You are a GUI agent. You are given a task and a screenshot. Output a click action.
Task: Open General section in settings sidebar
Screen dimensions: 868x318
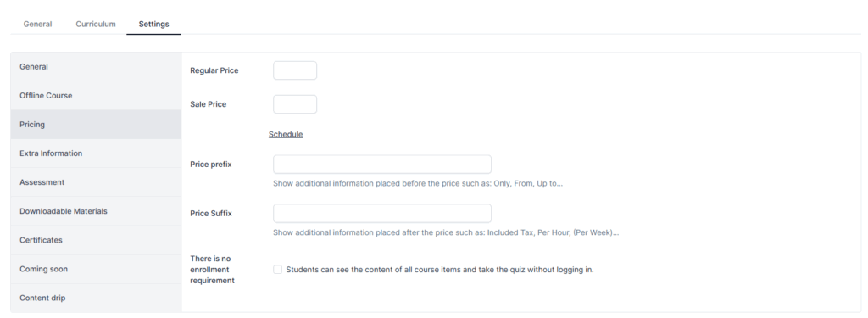(96, 67)
